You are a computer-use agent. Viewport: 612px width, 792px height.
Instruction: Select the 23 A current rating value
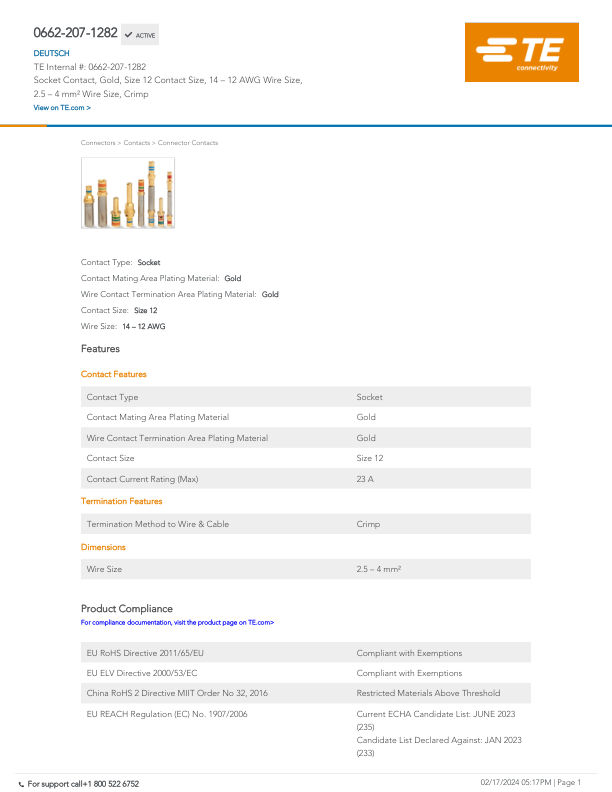click(x=365, y=479)
